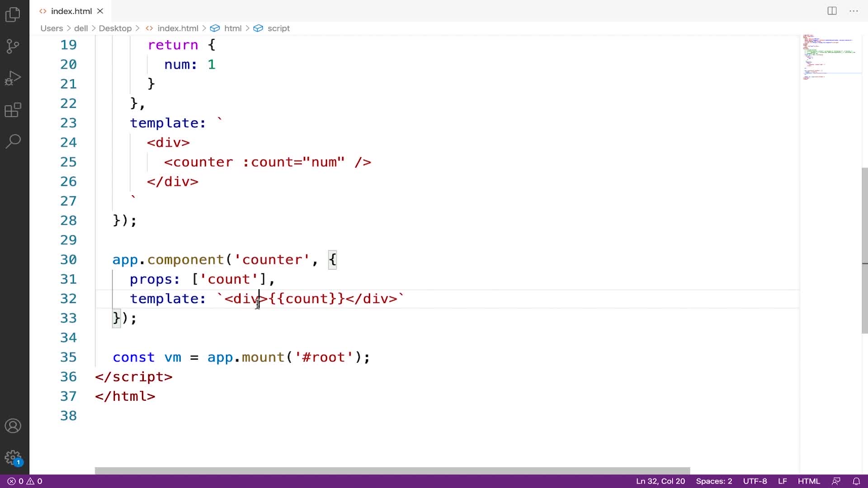Image resolution: width=868 pixels, height=488 pixels.
Task: Click the feedback icon in status bar
Action: pyautogui.click(x=836, y=481)
